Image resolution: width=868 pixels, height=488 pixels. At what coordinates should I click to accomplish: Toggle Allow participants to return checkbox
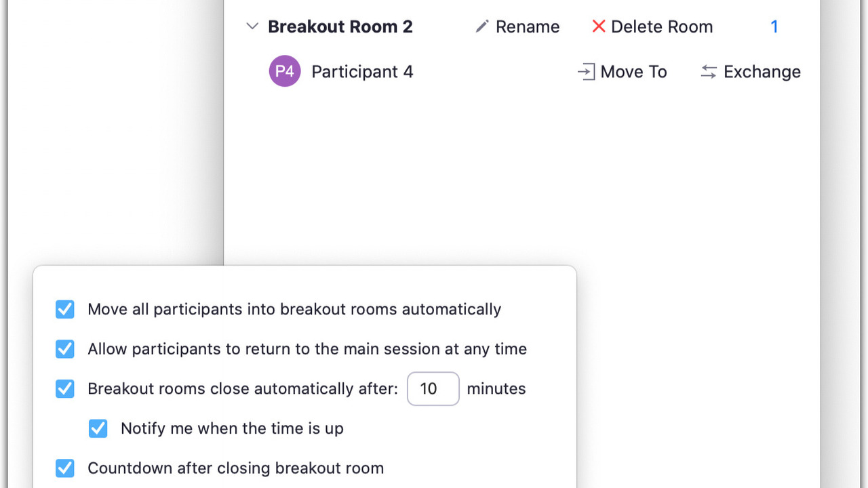(x=65, y=349)
